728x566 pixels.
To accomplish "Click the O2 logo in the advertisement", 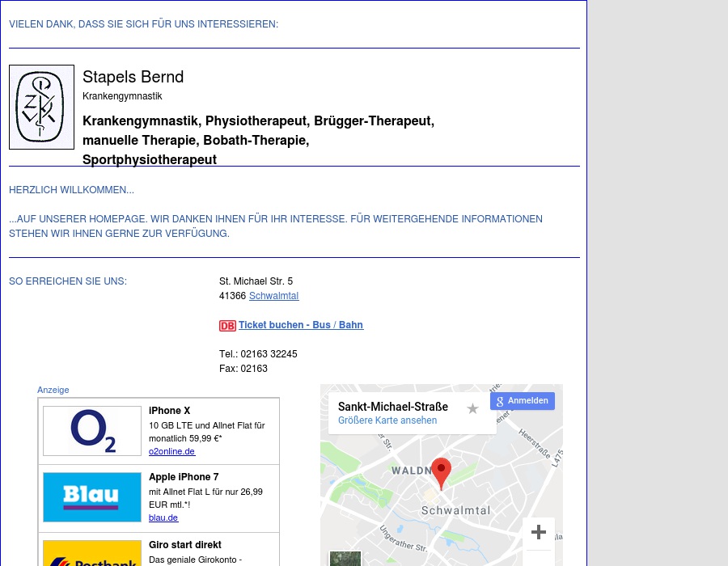I will pyautogui.click(x=91, y=430).
